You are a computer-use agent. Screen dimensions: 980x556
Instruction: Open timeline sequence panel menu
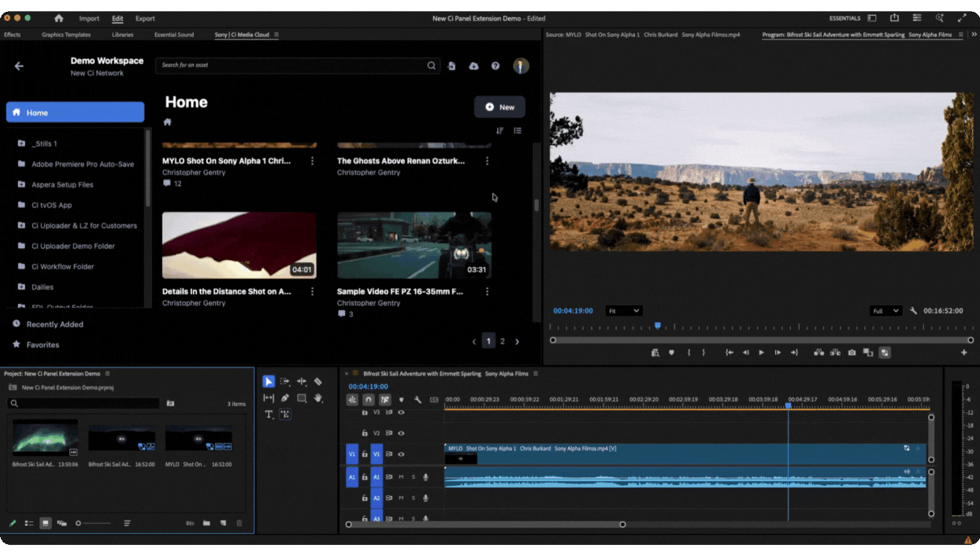tap(536, 373)
